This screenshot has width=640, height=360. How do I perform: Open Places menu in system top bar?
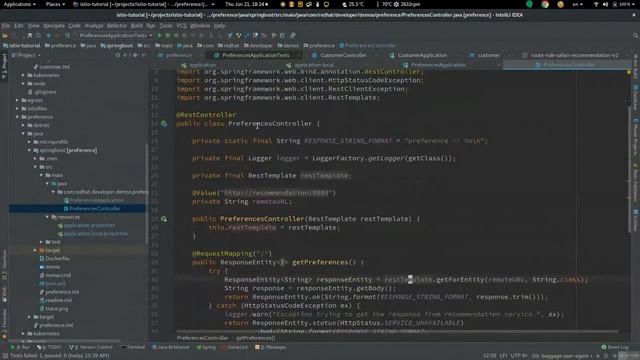pyautogui.click(x=55, y=4)
